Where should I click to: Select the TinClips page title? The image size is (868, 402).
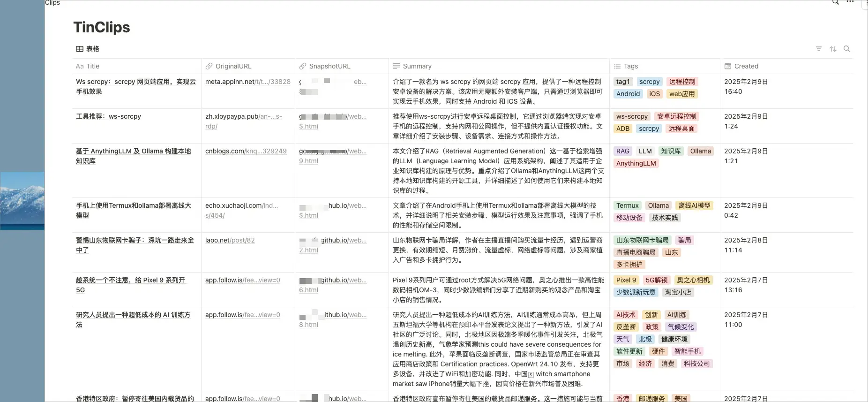click(102, 27)
